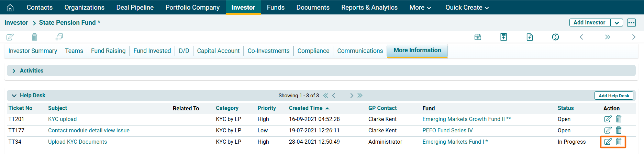Open the Upload KYC Documents ticket link
The height and width of the screenshot is (154, 644).
77,142
